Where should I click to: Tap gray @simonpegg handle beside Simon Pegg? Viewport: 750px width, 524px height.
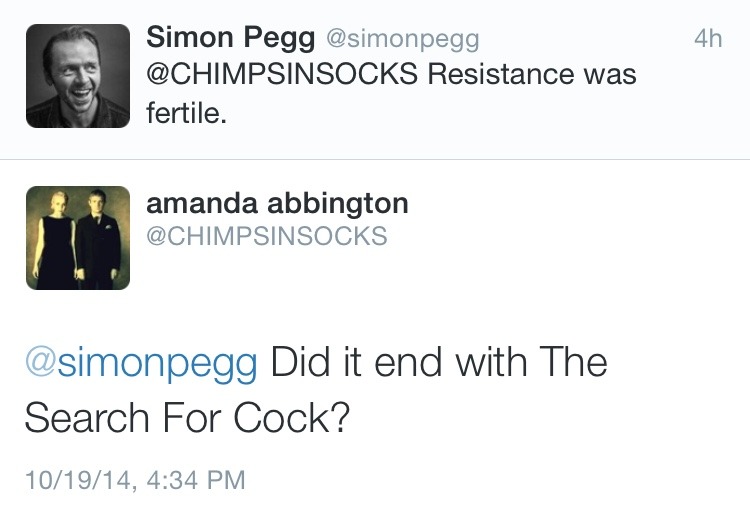click(x=399, y=39)
